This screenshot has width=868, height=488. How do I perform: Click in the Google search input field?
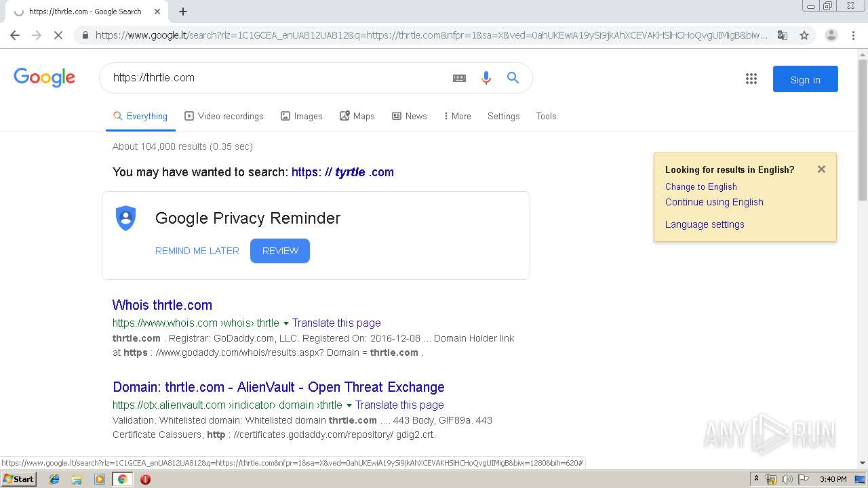(x=278, y=78)
